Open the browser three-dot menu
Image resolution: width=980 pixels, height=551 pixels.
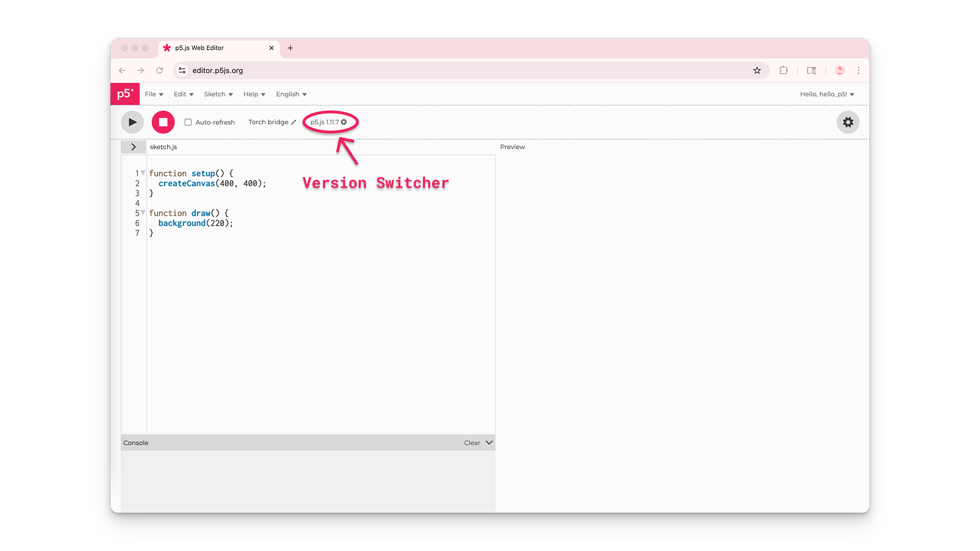point(858,70)
